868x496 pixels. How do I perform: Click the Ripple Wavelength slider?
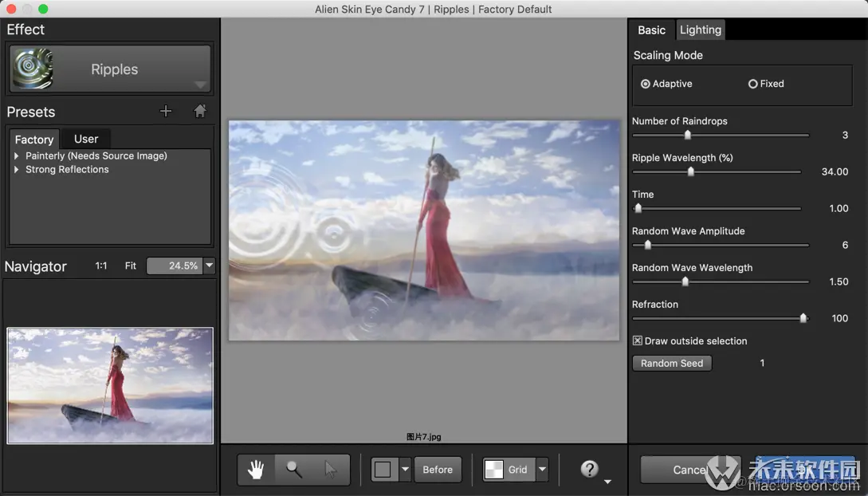coord(717,171)
